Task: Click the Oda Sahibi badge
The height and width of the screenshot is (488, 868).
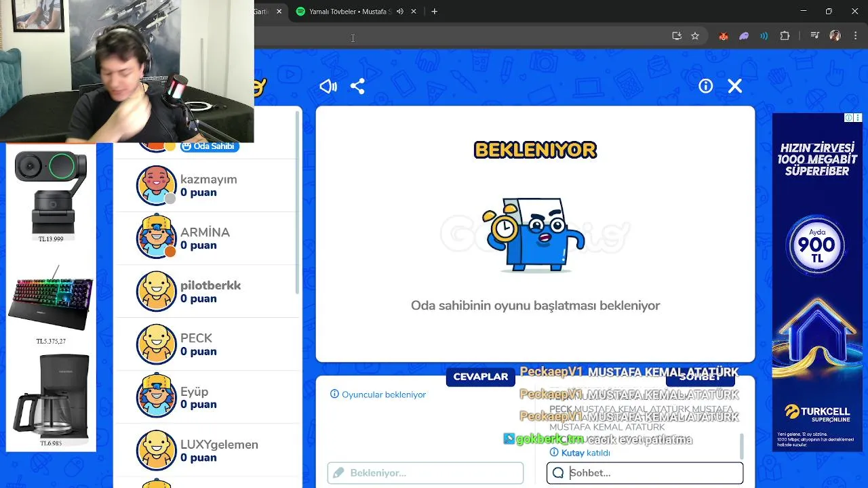Action: tap(210, 146)
